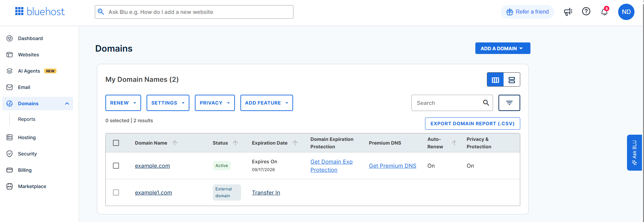Open the PRIVACY dropdown
This screenshot has height=222, width=644.
coord(215,103)
